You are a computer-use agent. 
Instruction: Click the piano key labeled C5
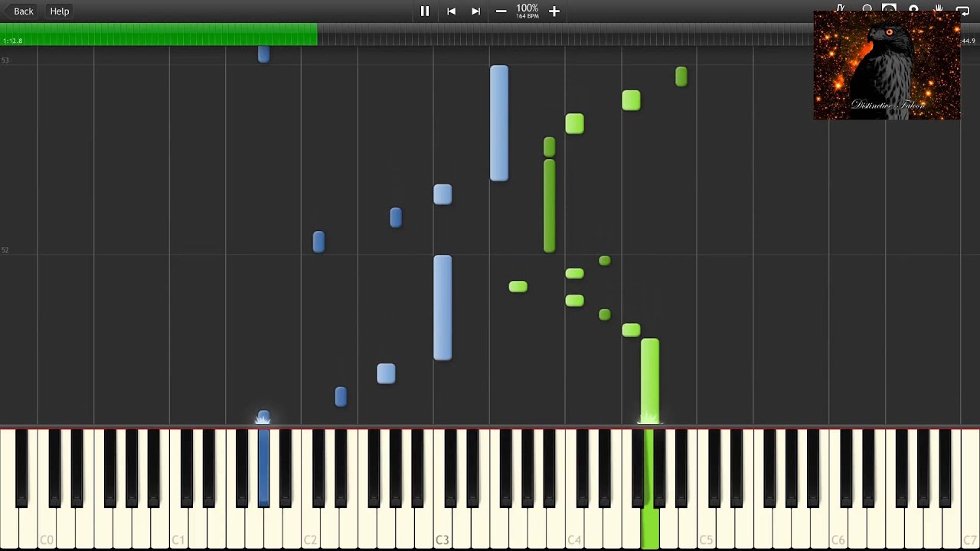706,528
